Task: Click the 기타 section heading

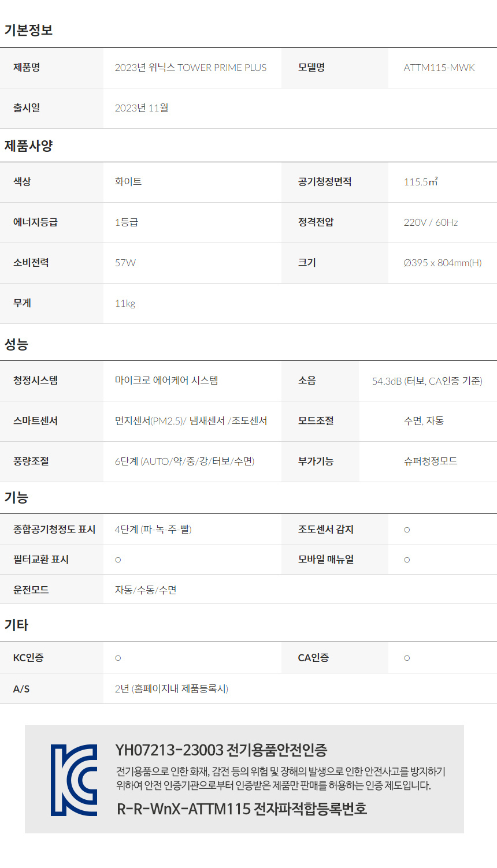Action: pyautogui.click(x=16, y=625)
